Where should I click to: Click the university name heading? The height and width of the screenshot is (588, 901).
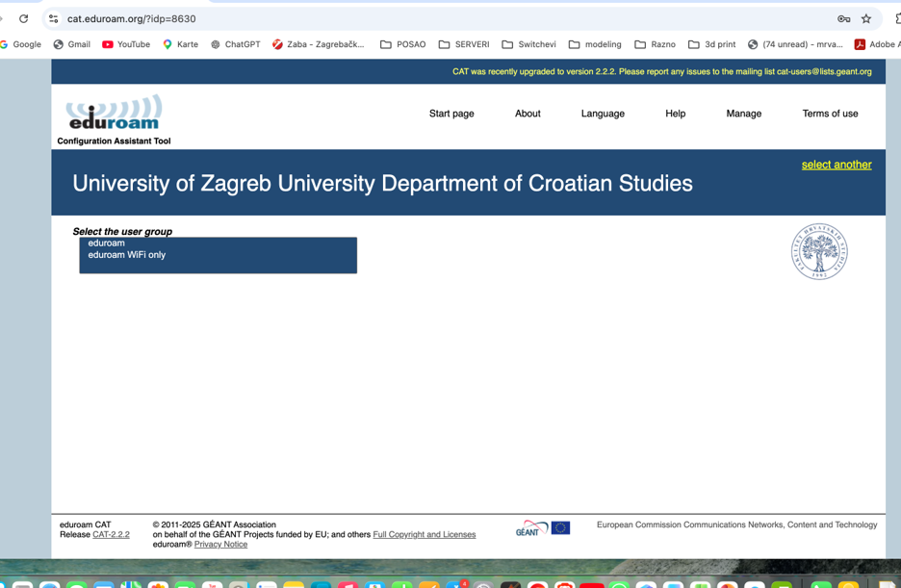point(382,184)
